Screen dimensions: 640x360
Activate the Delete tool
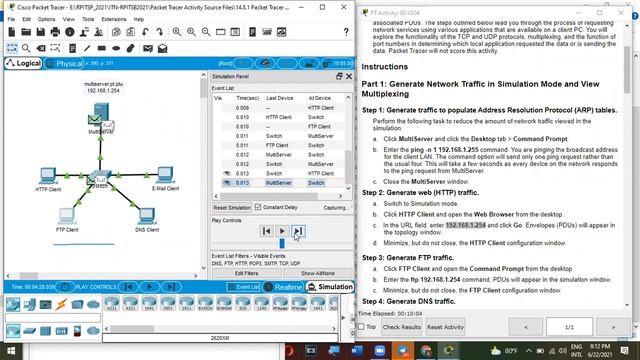tap(41, 48)
